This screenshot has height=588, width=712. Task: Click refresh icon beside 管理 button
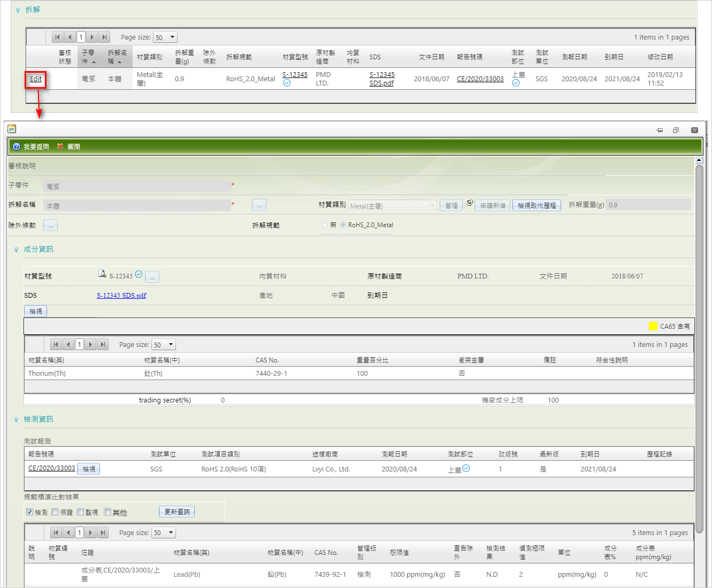[469, 203]
